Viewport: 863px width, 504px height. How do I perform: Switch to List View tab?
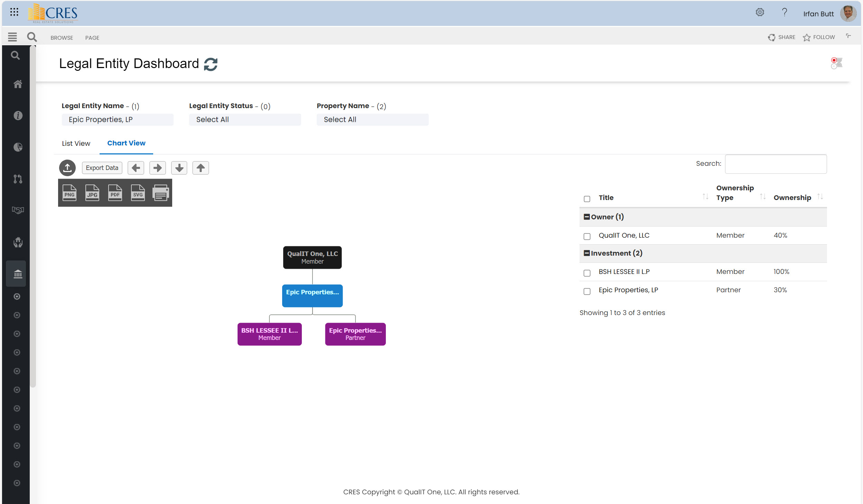click(x=76, y=143)
